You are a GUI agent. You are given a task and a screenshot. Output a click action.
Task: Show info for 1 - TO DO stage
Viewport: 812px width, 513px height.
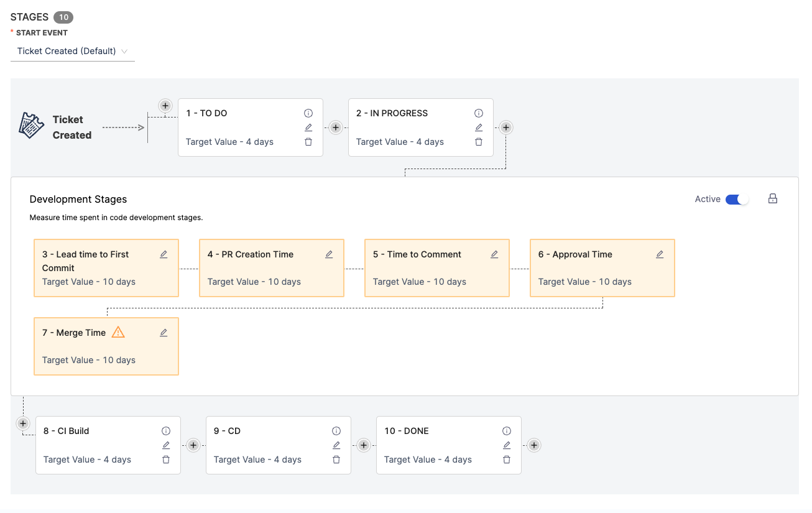[308, 113]
